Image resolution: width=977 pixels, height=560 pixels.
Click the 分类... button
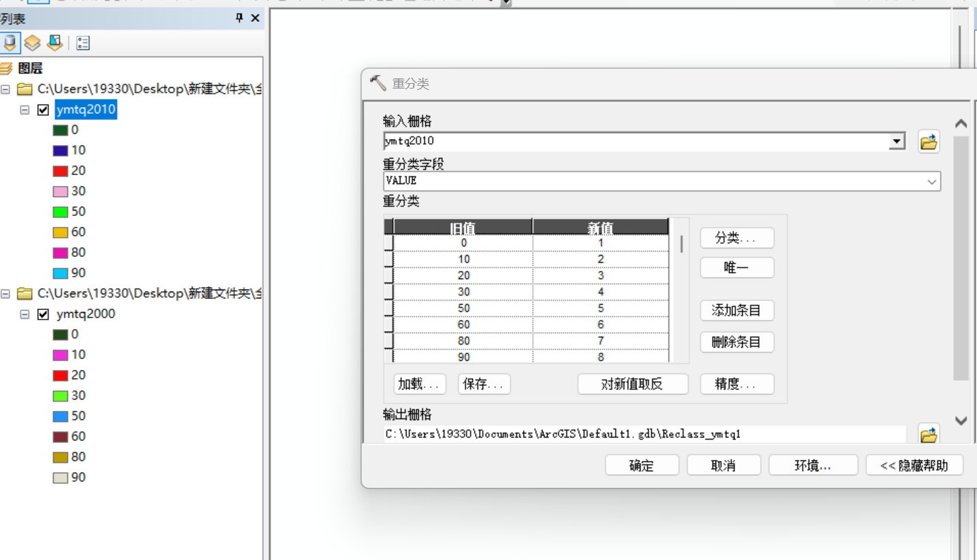tap(737, 238)
